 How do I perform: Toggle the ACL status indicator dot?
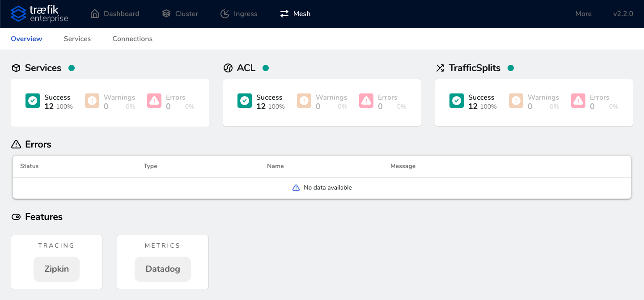(266, 68)
